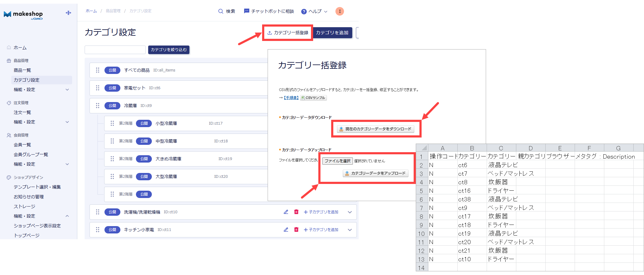Screen dimensions: 644x275
Task: Click the sidebar collapse icon beside makeshop logo
Action: [x=68, y=13]
